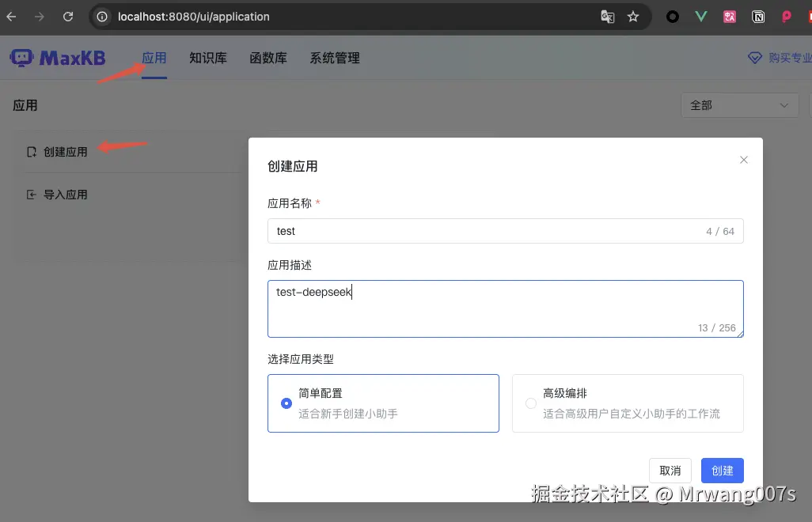Reload the page with the refresh icon

click(68, 17)
